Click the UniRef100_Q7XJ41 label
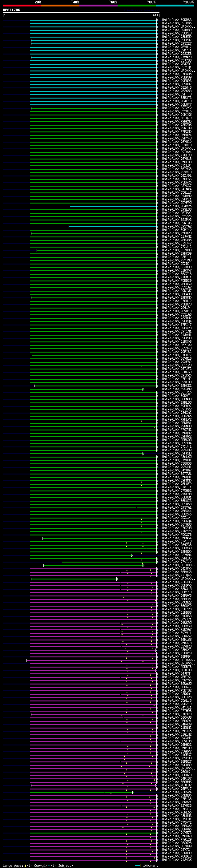This screenshot has height=868, width=197. coord(177,447)
